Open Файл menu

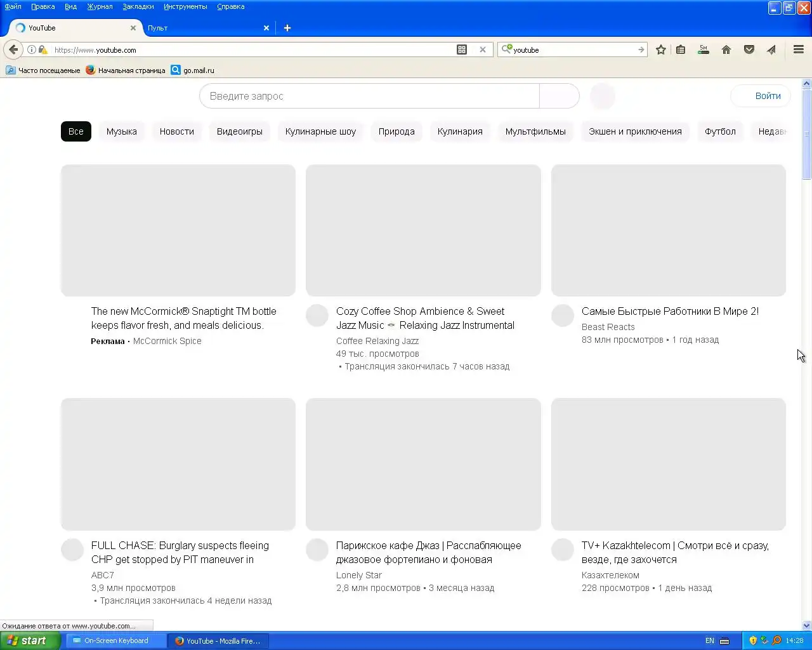pos(13,6)
